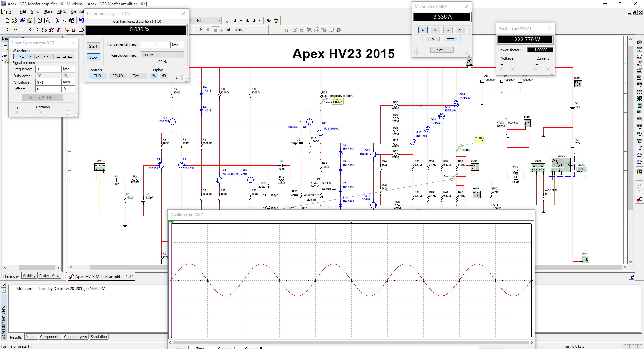Open the Edit menu
644x349 pixels.
tap(23, 12)
